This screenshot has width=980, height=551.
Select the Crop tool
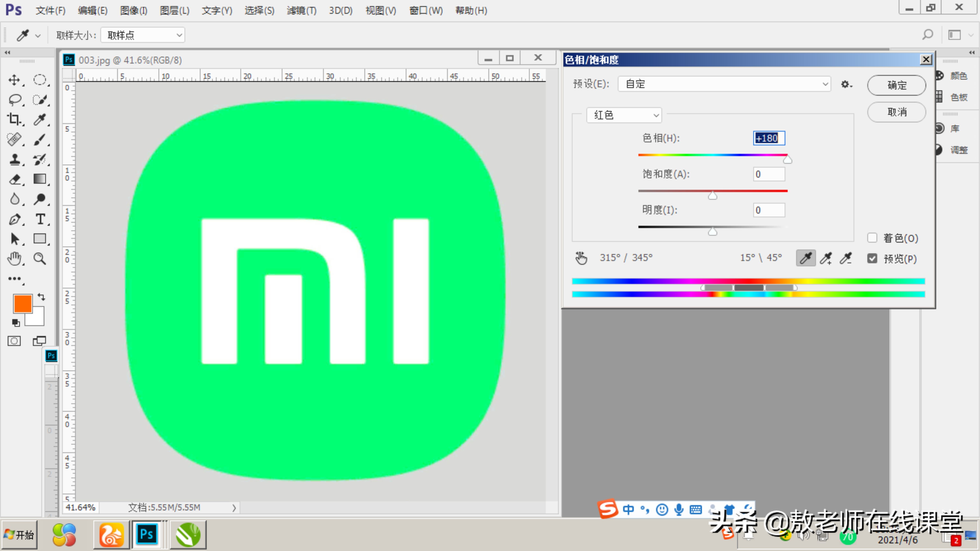pos(15,119)
